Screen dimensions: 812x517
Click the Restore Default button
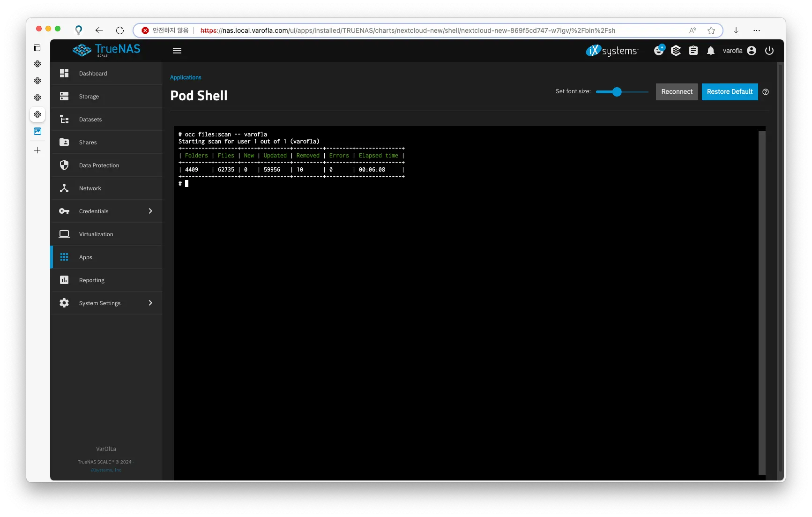730,92
